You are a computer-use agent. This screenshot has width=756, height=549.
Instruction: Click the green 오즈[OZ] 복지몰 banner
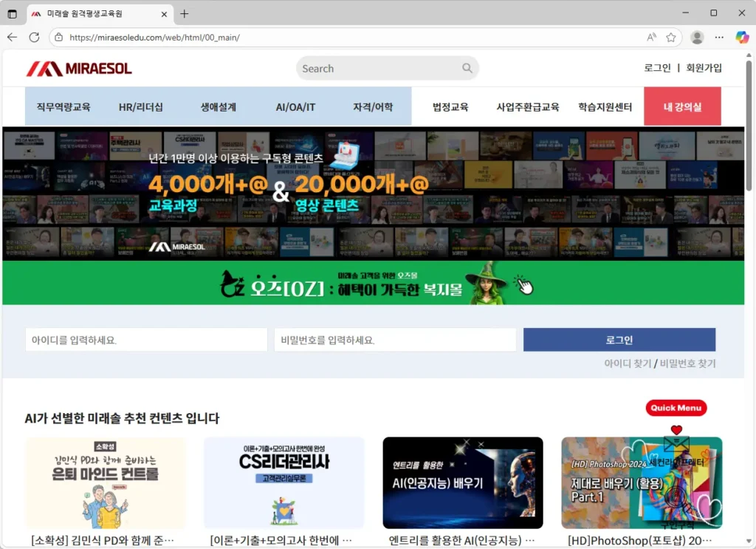373,283
